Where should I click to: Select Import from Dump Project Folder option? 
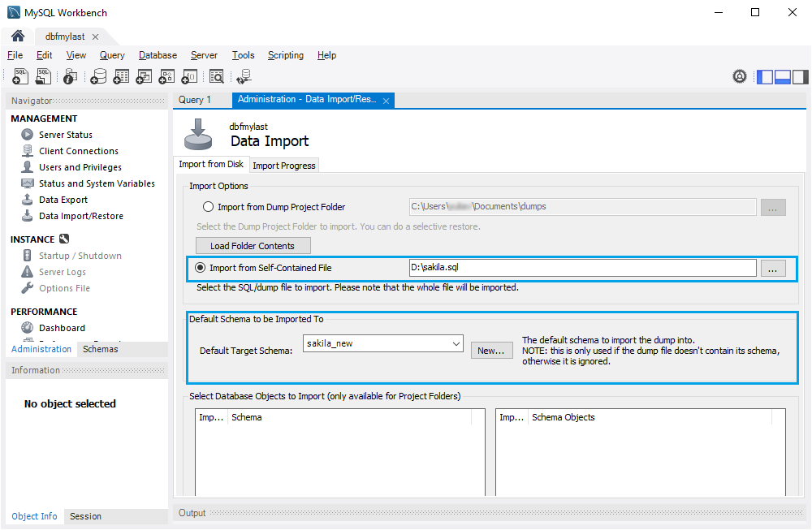click(207, 206)
